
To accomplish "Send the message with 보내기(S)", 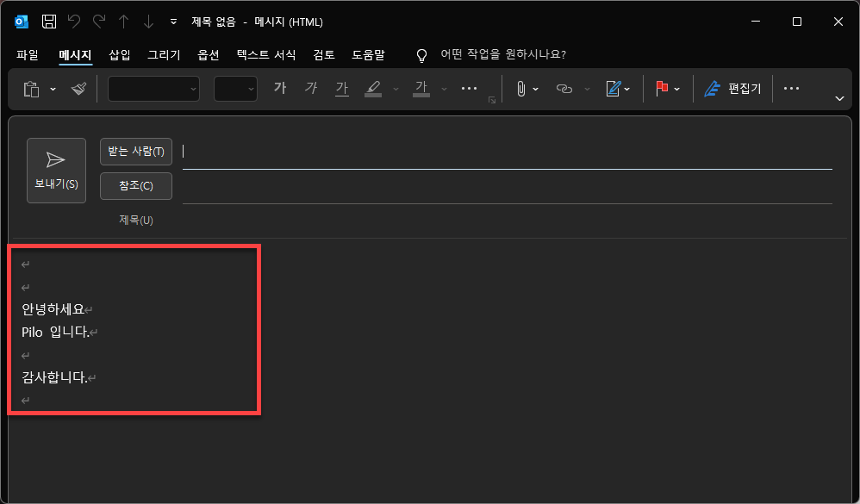I will pos(57,171).
